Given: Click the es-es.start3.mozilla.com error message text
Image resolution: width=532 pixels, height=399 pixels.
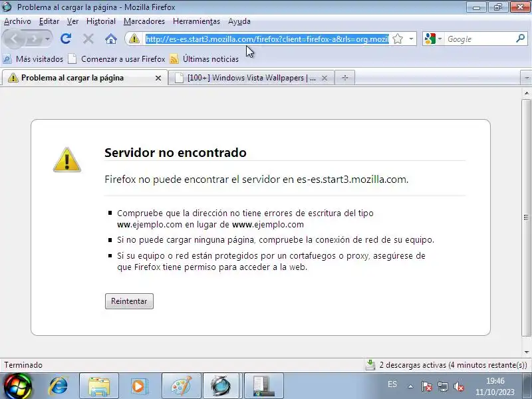Looking at the screenshot, I should [257, 179].
